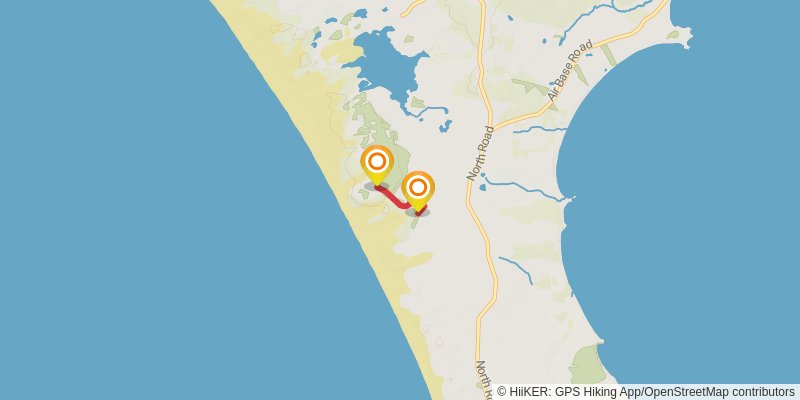The width and height of the screenshot is (800, 400).
Task: Click the small green patch below the eastern pin
Action: [x=415, y=223]
